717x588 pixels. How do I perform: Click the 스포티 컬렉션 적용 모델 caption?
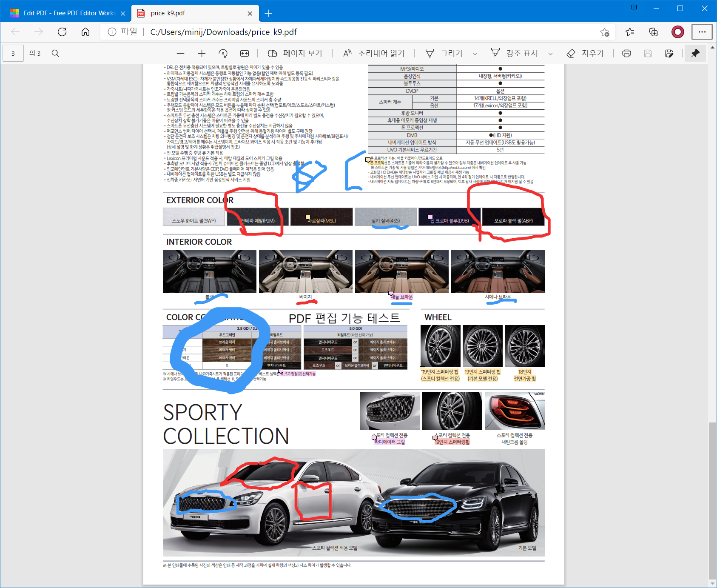click(335, 548)
